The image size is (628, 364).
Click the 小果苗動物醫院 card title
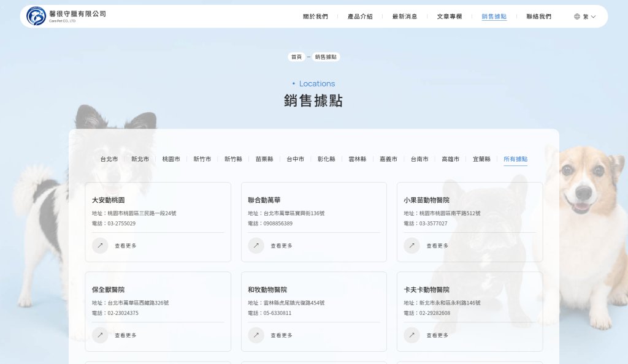click(x=427, y=200)
